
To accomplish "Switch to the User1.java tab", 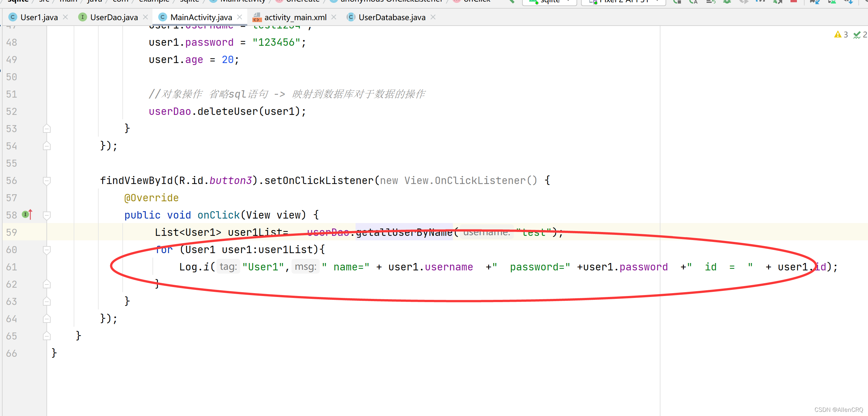I will click(39, 17).
